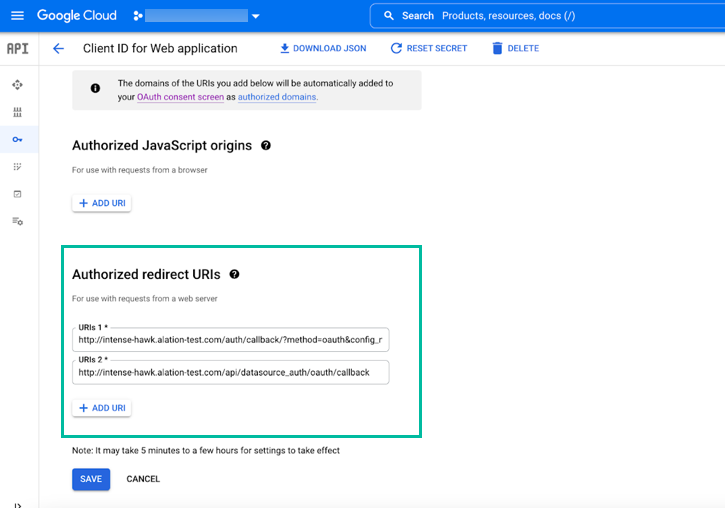Screen dimensions: 725x508
Task: Follow the OAuth consent screen link
Action: [x=180, y=97]
